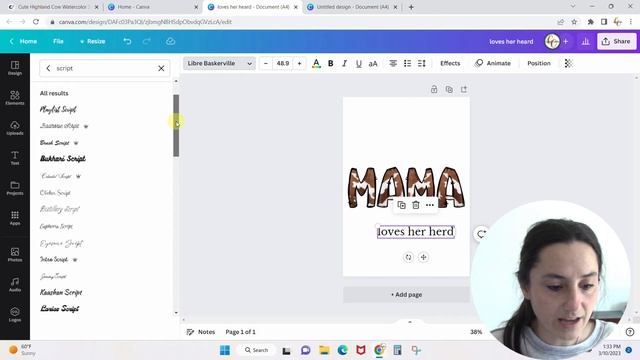This screenshot has height=360, width=640.
Task: Open letter and line spacing options
Action: pos(422,63)
